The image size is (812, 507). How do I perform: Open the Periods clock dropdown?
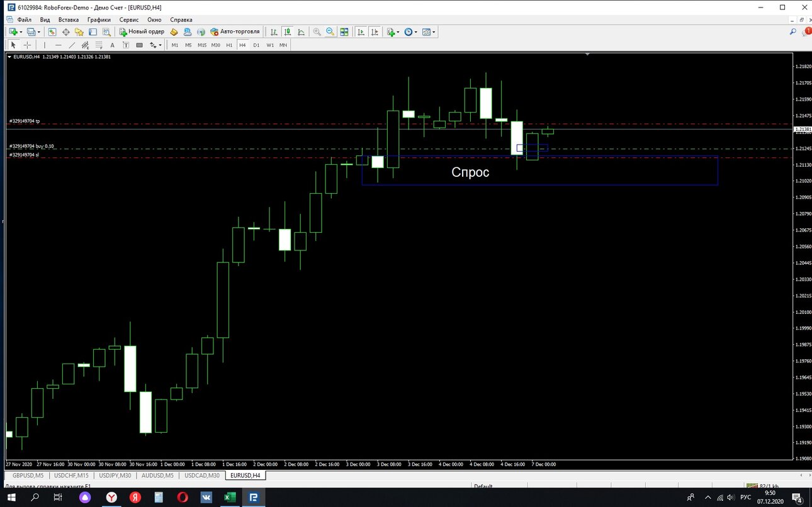[410, 31]
